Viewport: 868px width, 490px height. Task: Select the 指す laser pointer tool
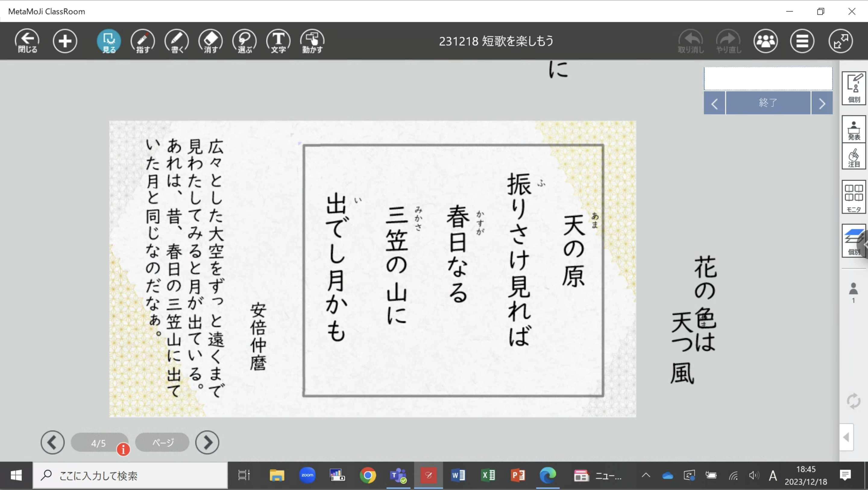143,41
